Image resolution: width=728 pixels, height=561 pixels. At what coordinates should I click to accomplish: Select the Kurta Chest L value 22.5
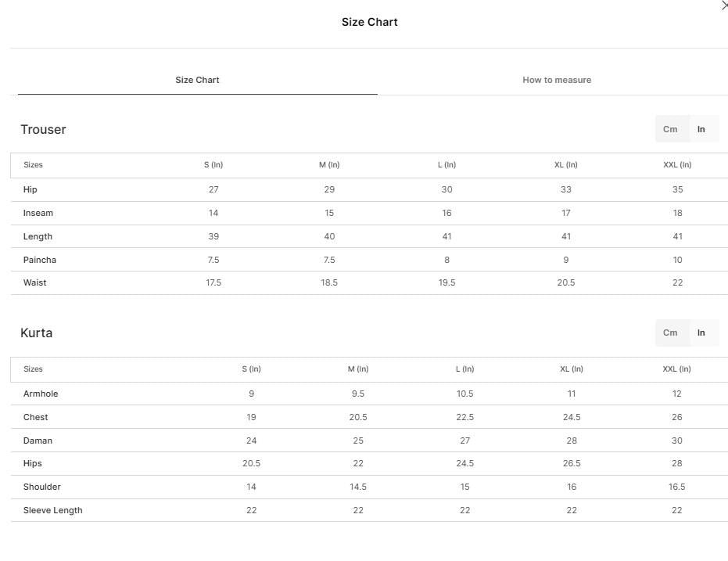point(464,417)
